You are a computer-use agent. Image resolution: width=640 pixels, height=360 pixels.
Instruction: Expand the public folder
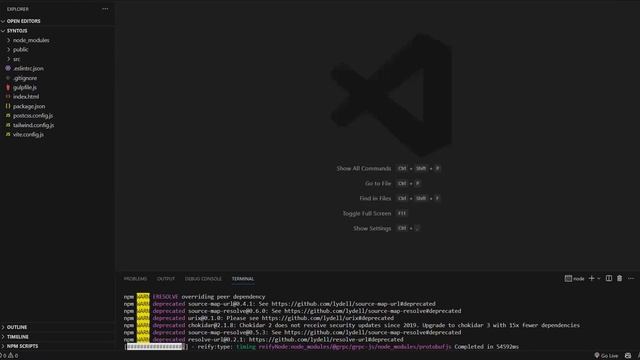(x=20, y=50)
